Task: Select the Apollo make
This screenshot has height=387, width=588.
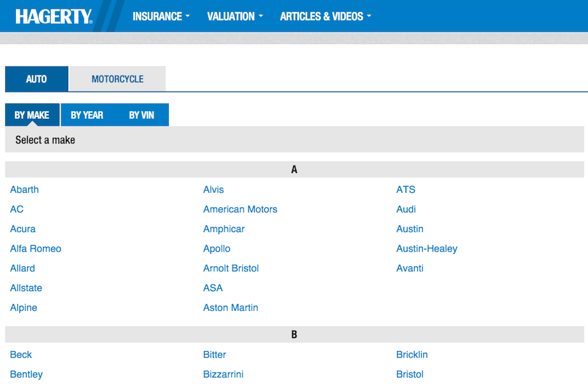Action: 217,249
